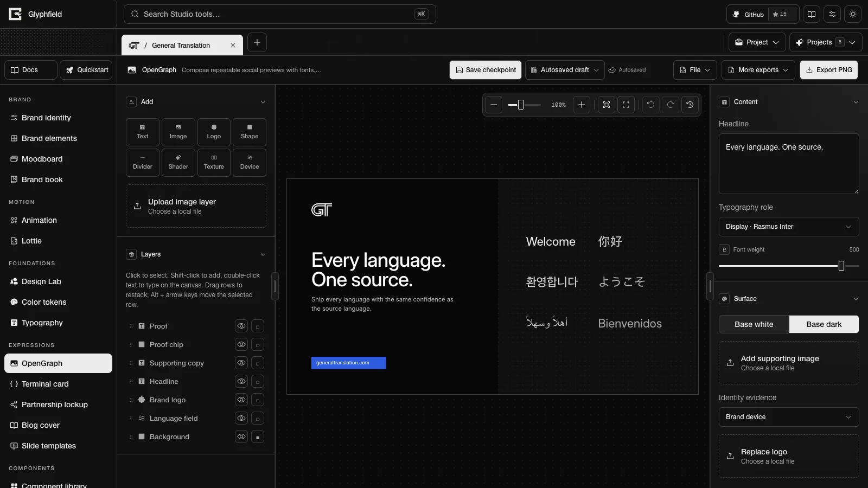Open the More exports dropdown
The image size is (868, 488).
758,70
